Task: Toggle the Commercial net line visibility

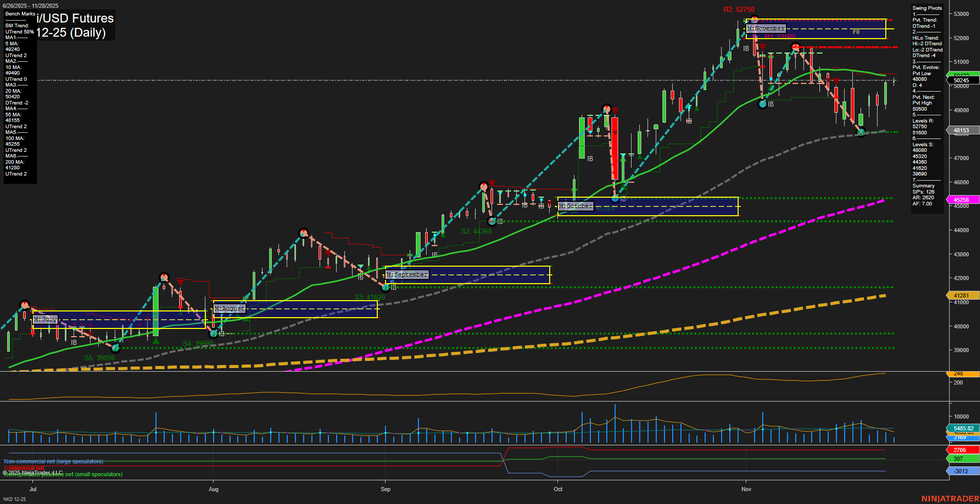Action: (23, 468)
